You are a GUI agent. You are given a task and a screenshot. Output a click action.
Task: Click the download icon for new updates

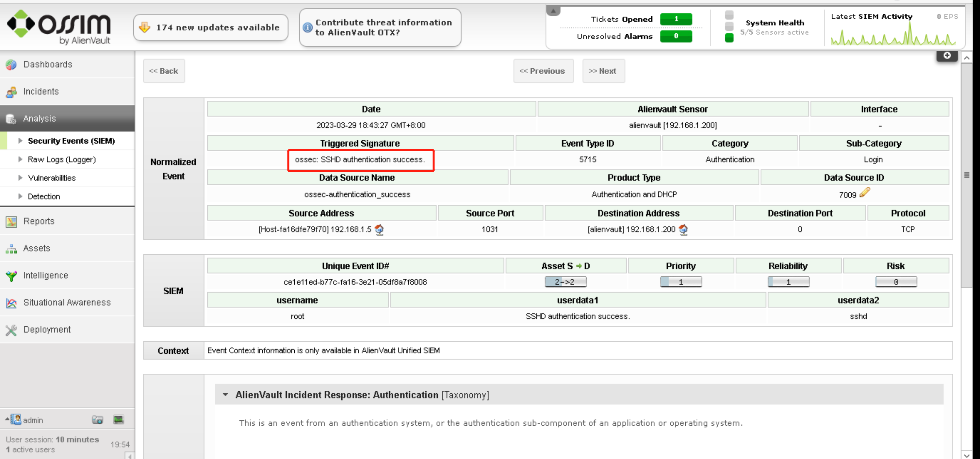[145, 27]
